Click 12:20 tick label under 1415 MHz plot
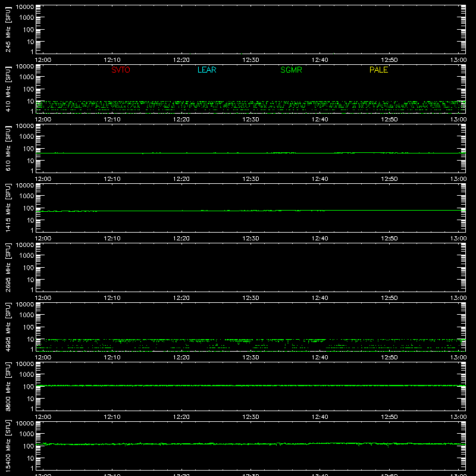Image resolution: width=476 pixels, height=476 pixels. click(x=181, y=239)
